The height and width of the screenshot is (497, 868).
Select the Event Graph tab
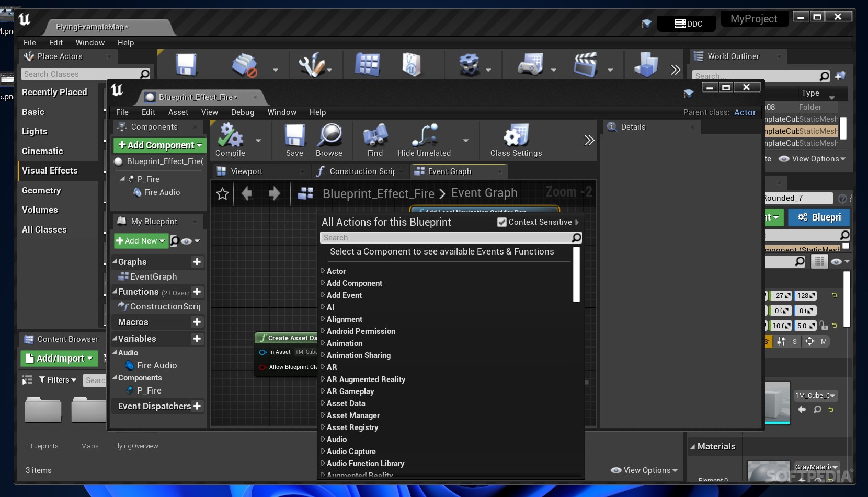[458, 171]
